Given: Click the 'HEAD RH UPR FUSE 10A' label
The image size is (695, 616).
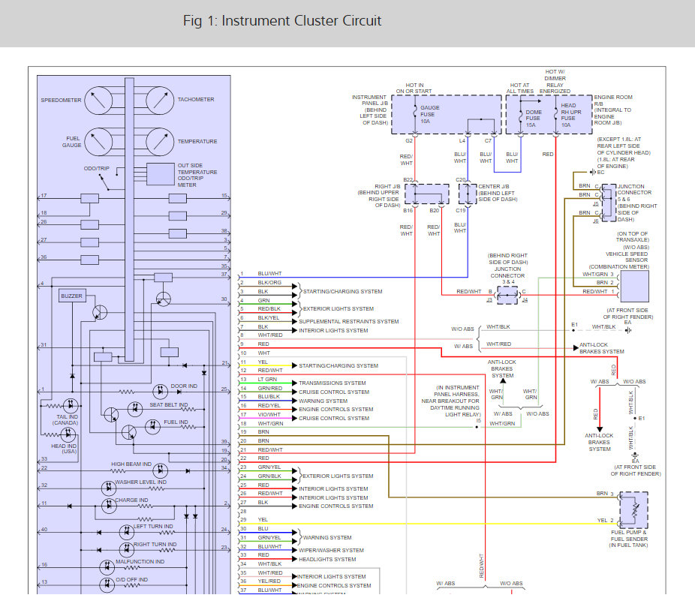Looking at the screenshot, I should (571, 116).
